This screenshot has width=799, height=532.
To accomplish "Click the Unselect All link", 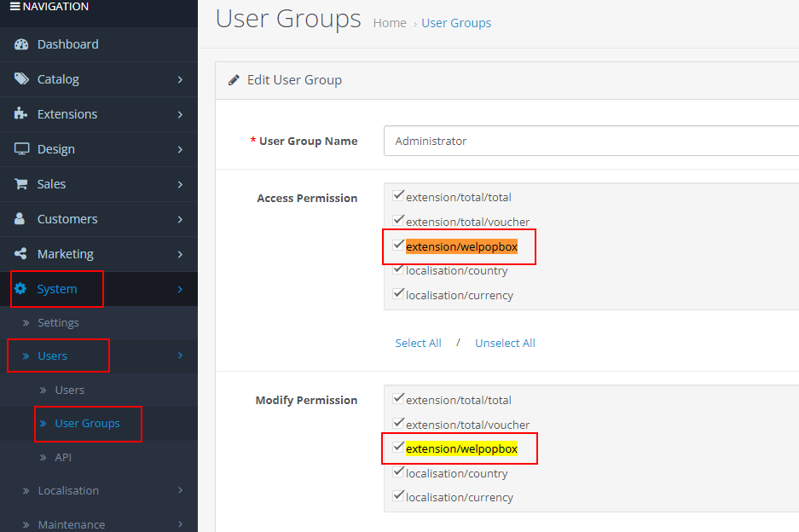I will coord(505,343).
